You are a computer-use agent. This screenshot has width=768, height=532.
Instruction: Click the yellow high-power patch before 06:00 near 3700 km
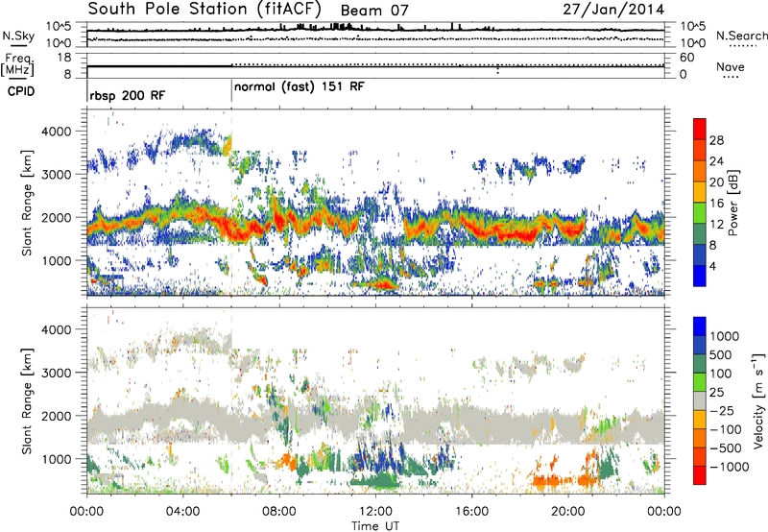click(228, 146)
